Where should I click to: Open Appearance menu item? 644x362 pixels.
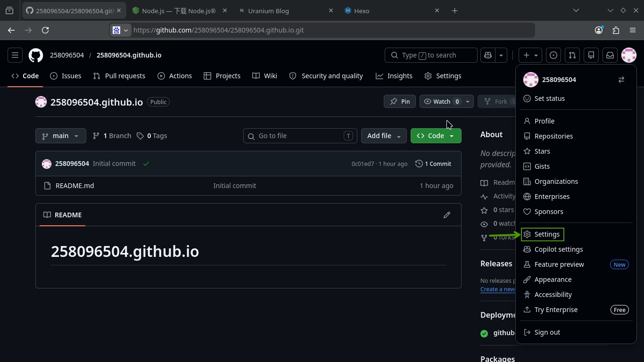coord(576,280)
